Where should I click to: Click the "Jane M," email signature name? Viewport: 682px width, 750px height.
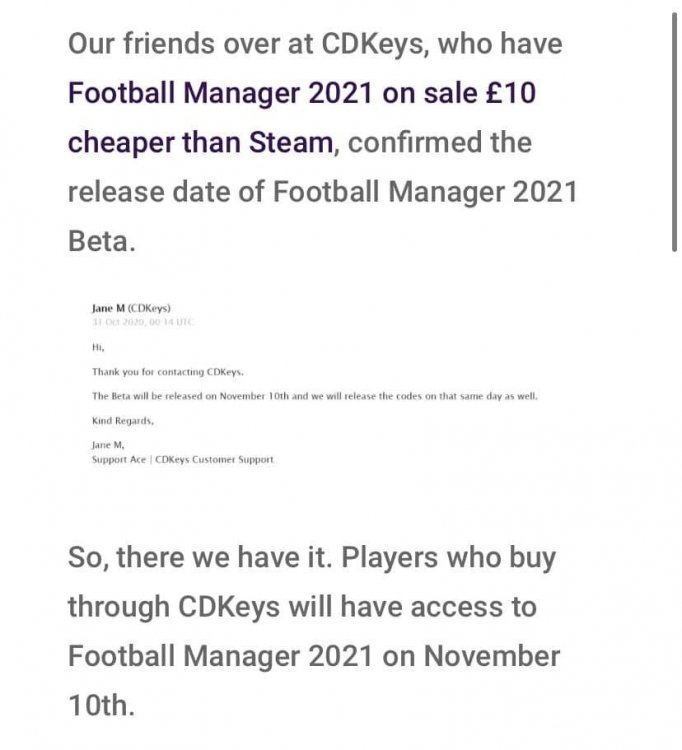(x=108, y=445)
